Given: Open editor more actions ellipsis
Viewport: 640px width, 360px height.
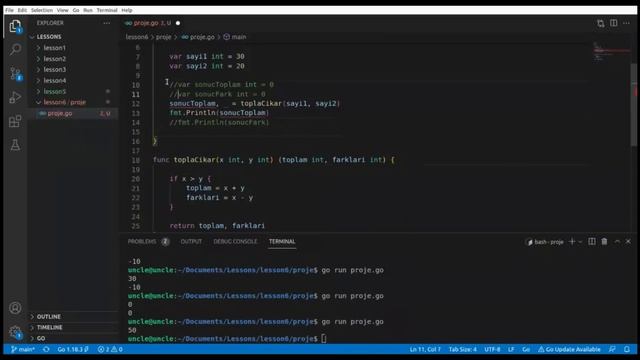Looking at the screenshot, I should pos(627,23).
